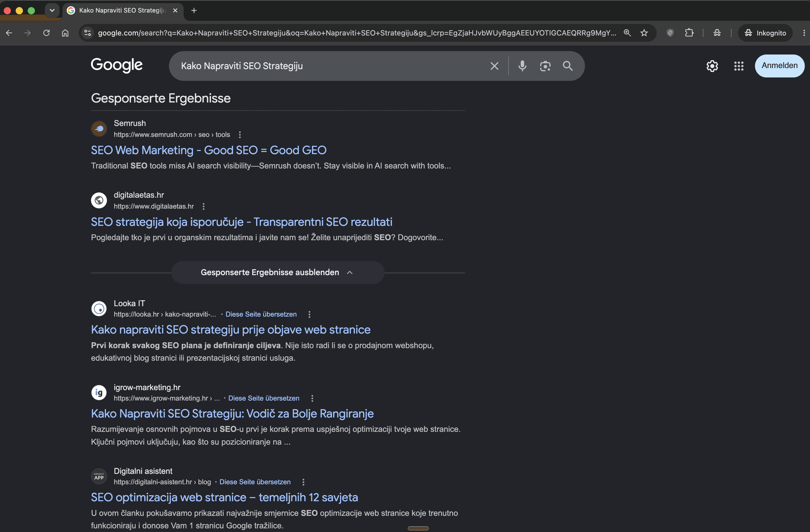810x532 pixels.
Task: Open SEO strategija koja isporučuje link
Action: pos(242,222)
